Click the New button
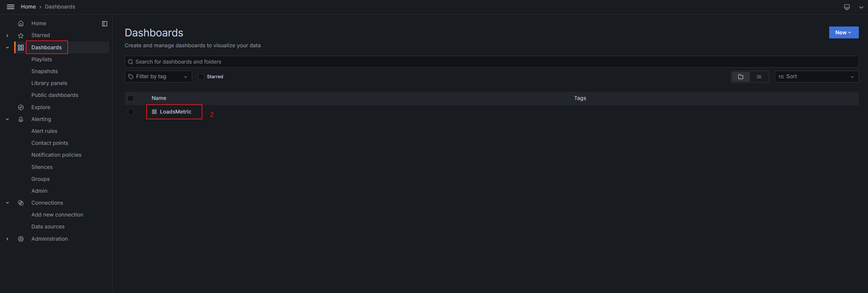Screen dimensions: 868x293 (x=844, y=33)
